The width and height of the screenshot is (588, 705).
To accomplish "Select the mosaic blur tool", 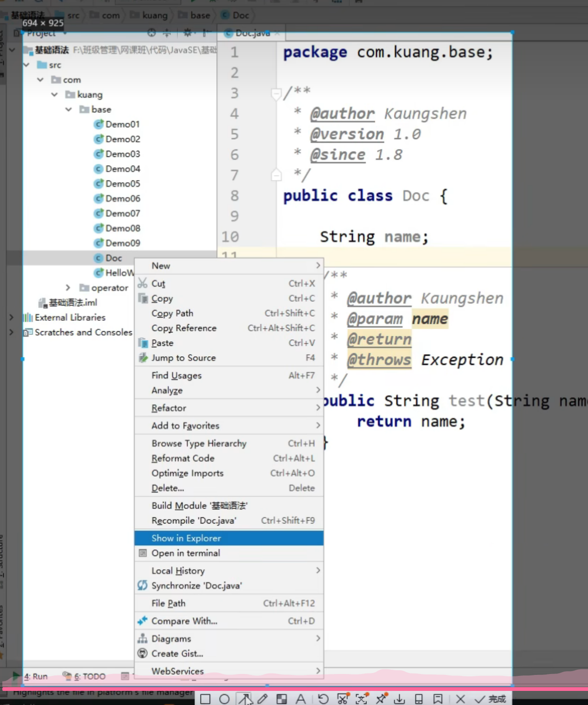I will coord(282,699).
